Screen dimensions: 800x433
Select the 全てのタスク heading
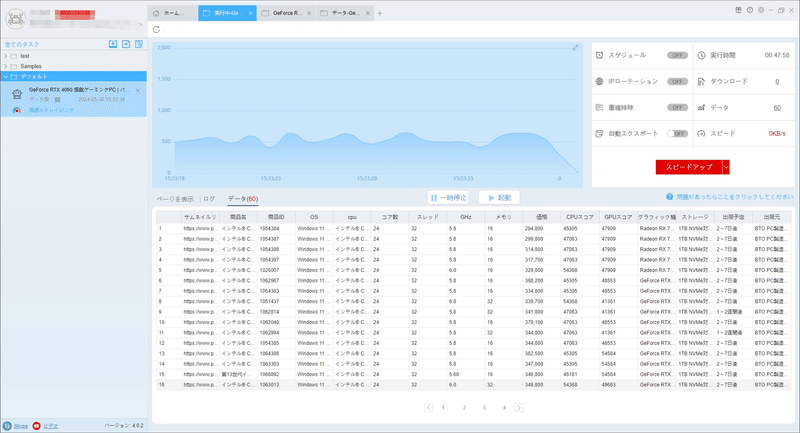tap(22, 44)
